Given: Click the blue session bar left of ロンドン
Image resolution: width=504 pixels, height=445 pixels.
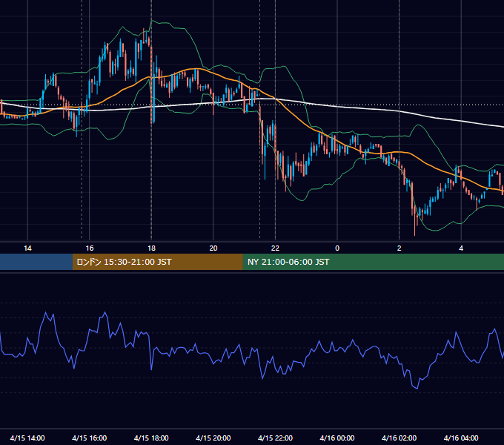Looking at the screenshot, I should (x=36, y=262).
